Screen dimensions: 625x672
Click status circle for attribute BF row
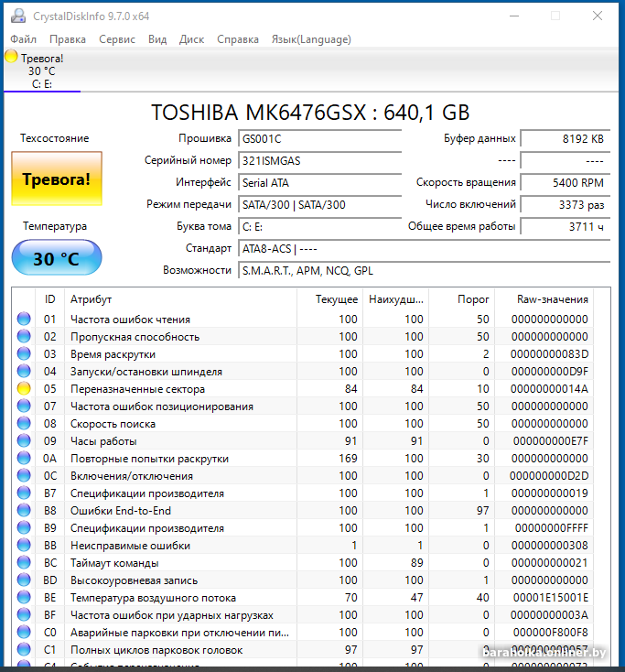click(24, 615)
